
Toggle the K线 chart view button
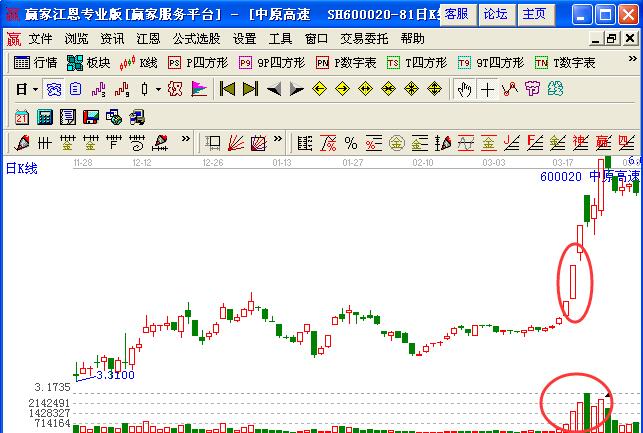click(x=139, y=62)
